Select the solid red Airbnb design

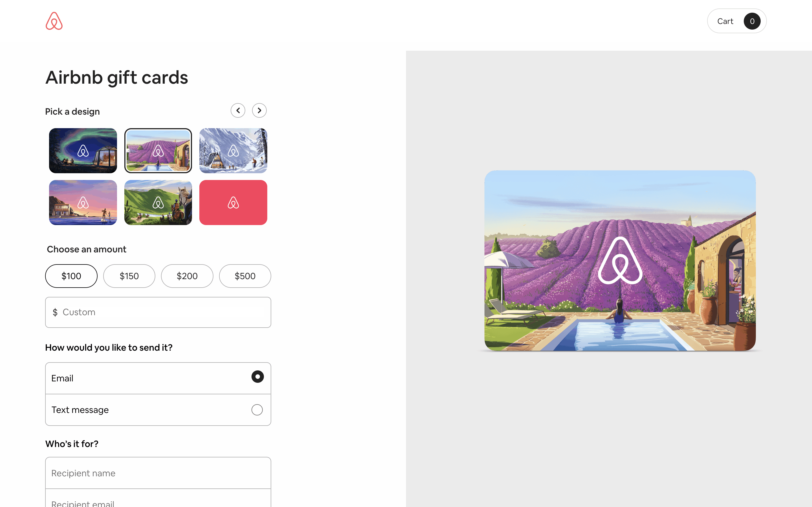point(233,203)
